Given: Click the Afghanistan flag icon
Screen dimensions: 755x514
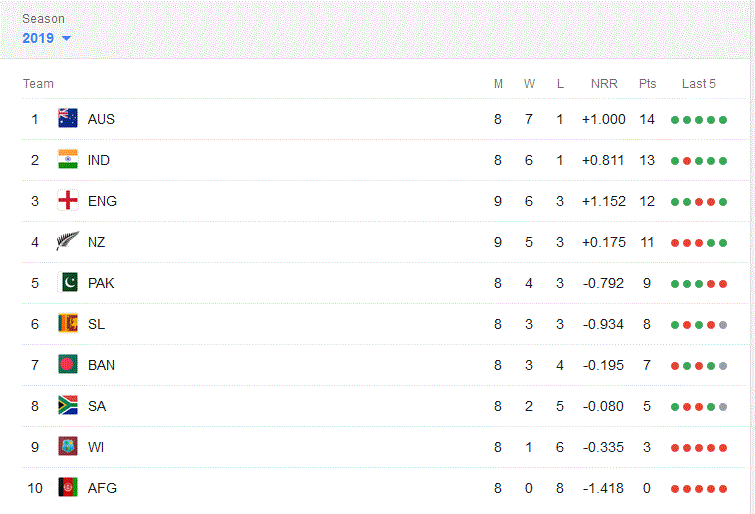Looking at the screenshot, I should click(x=68, y=487).
